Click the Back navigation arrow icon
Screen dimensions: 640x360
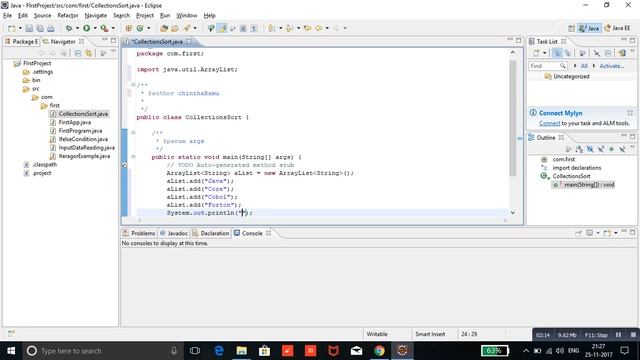[x=318, y=28]
